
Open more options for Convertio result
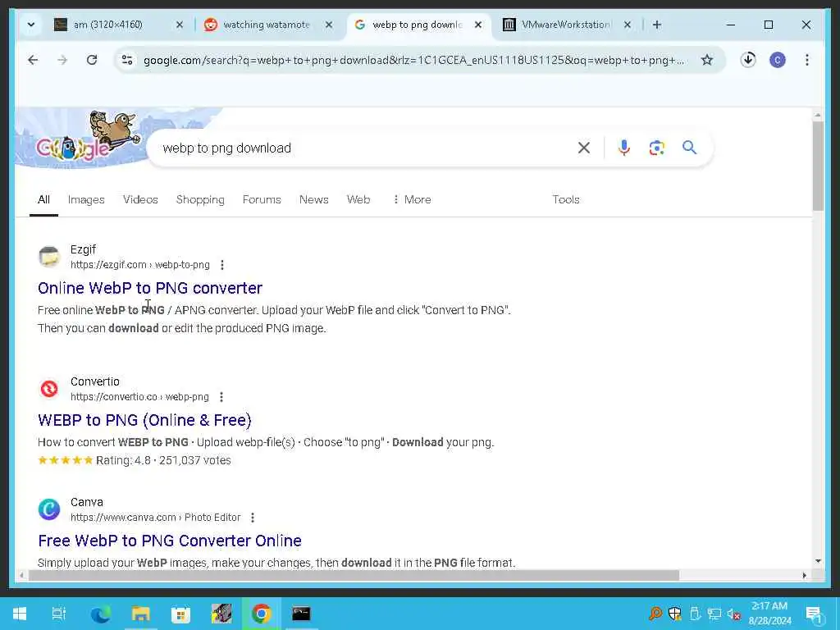pos(221,397)
